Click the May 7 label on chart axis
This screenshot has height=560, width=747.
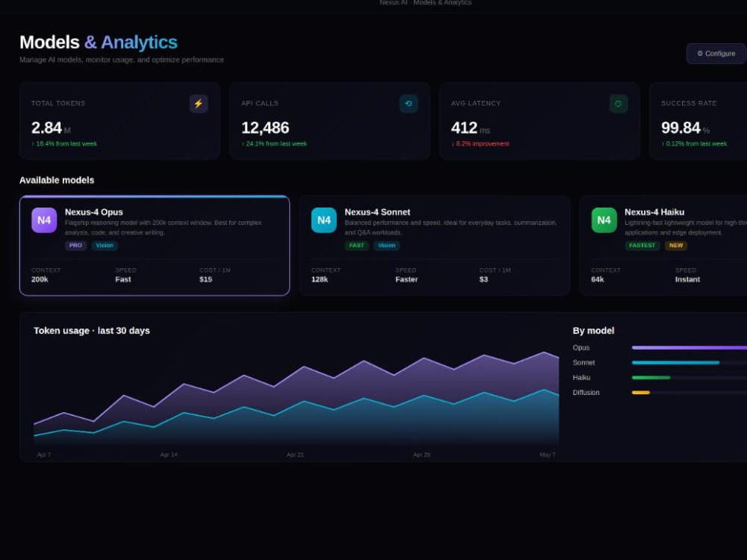[547, 455]
